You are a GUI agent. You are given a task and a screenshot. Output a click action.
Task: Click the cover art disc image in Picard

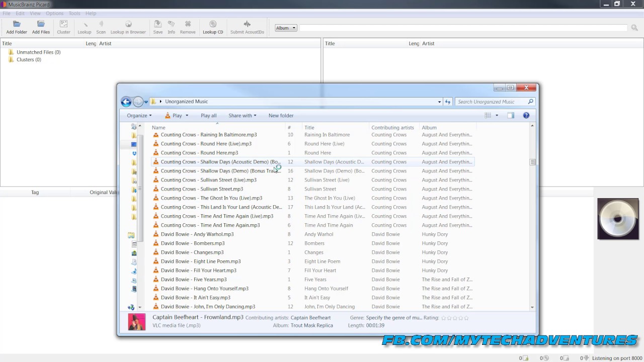tap(618, 219)
